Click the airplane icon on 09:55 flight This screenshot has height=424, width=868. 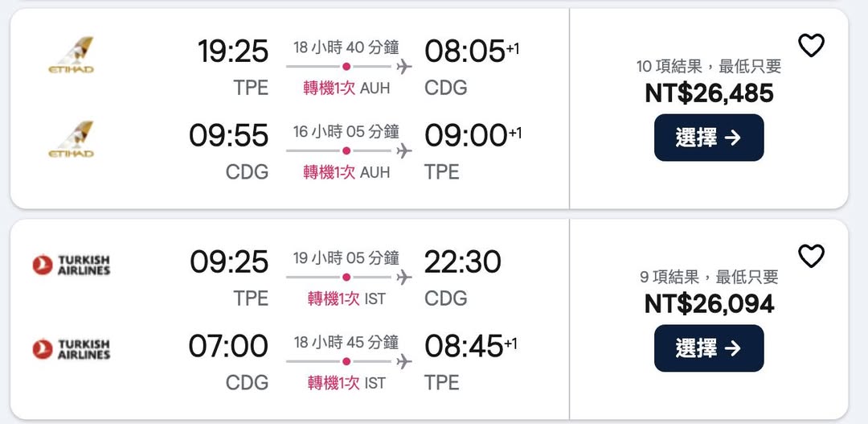point(404,150)
